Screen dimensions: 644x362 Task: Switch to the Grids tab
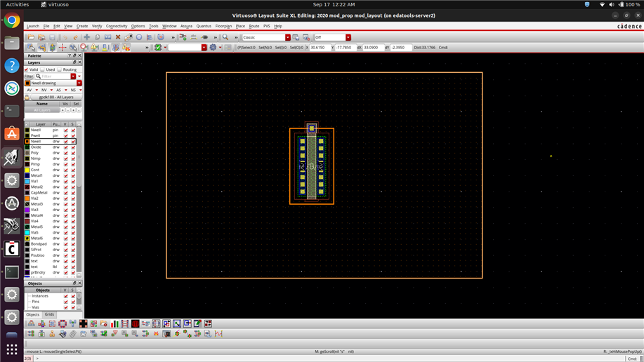coord(49,314)
